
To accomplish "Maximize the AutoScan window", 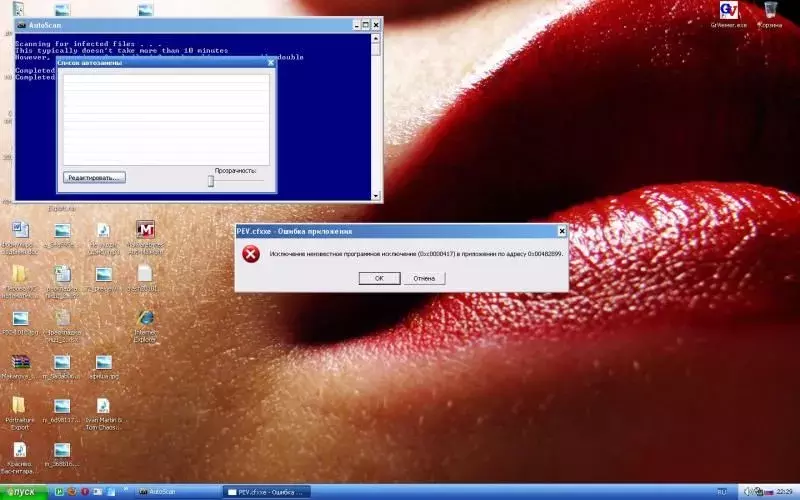I will pos(366,25).
